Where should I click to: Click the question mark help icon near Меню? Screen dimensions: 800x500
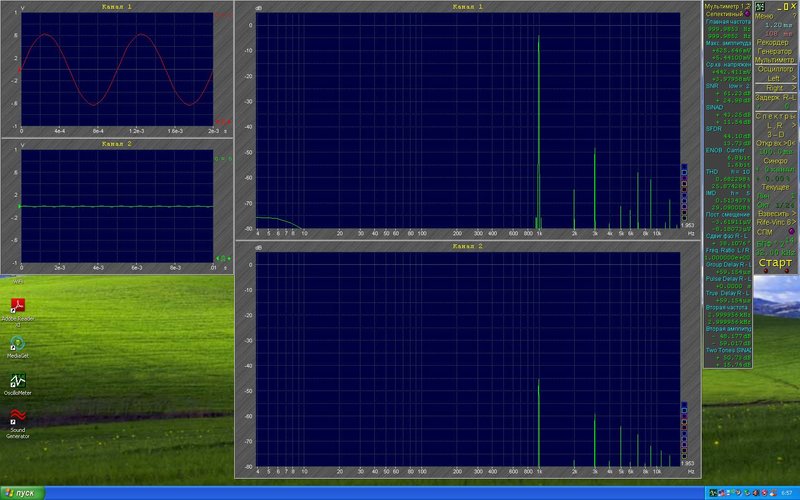pos(794,16)
